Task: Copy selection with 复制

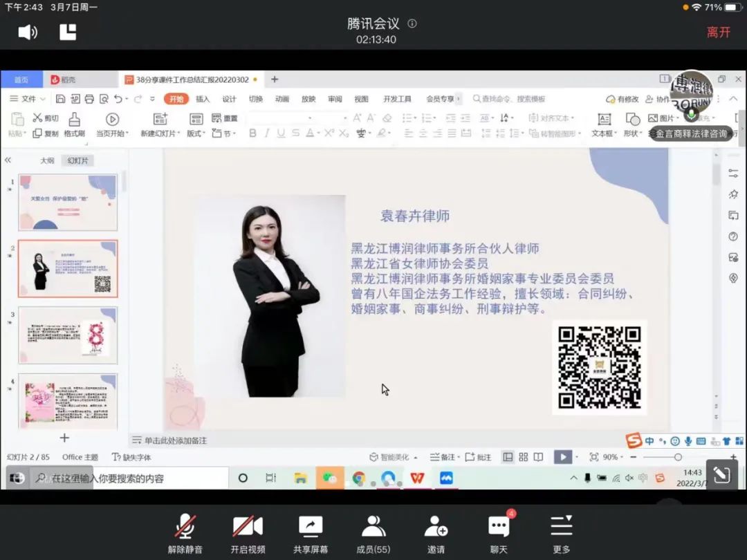Action: 46,133
